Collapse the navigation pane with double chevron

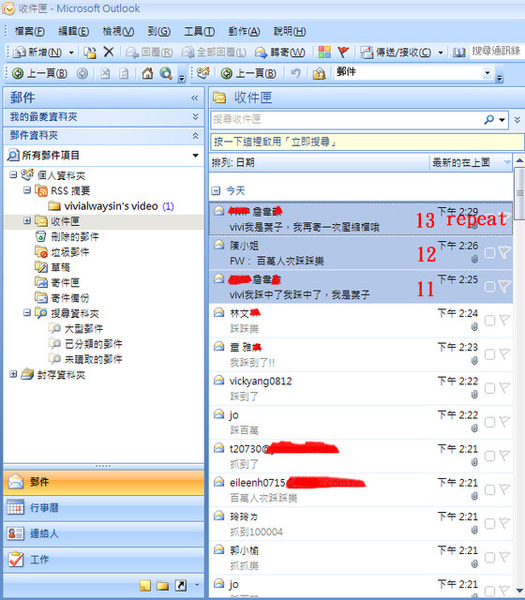pyautogui.click(x=195, y=98)
